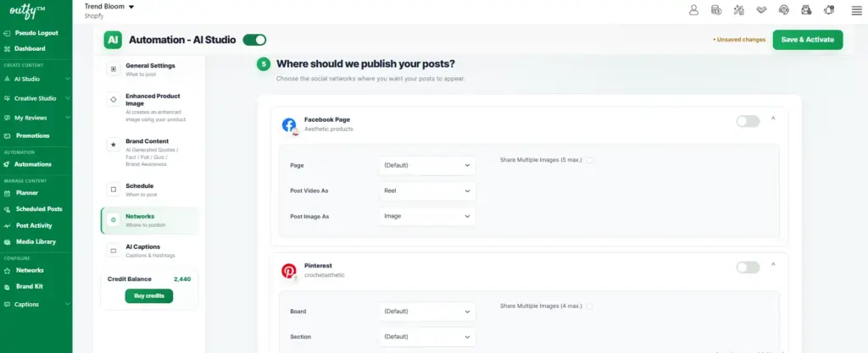Toggle the Automation AI Studio switch
This screenshot has height=353, width=868.
pyautogui.click(x=254, y=40)
